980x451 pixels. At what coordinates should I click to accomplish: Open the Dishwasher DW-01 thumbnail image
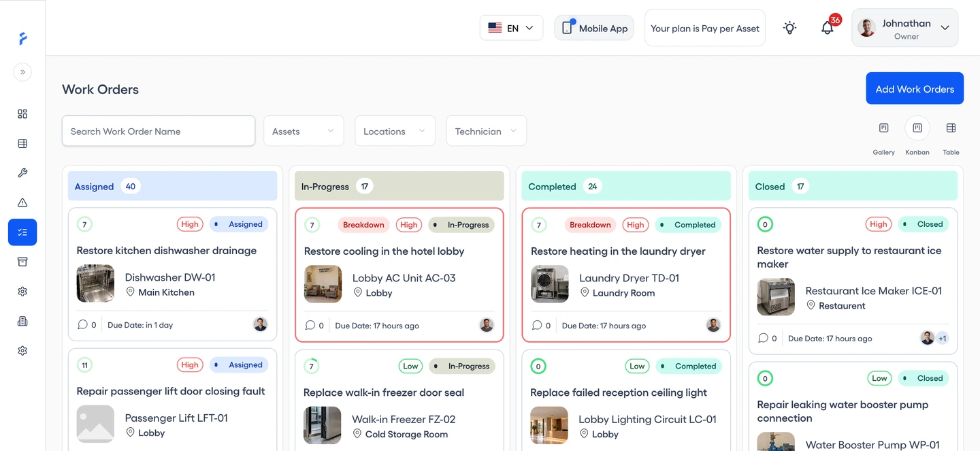pos(95,283)
